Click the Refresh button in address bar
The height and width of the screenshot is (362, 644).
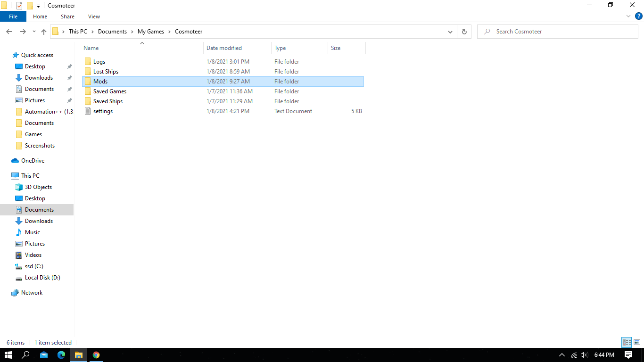point(464,32)
